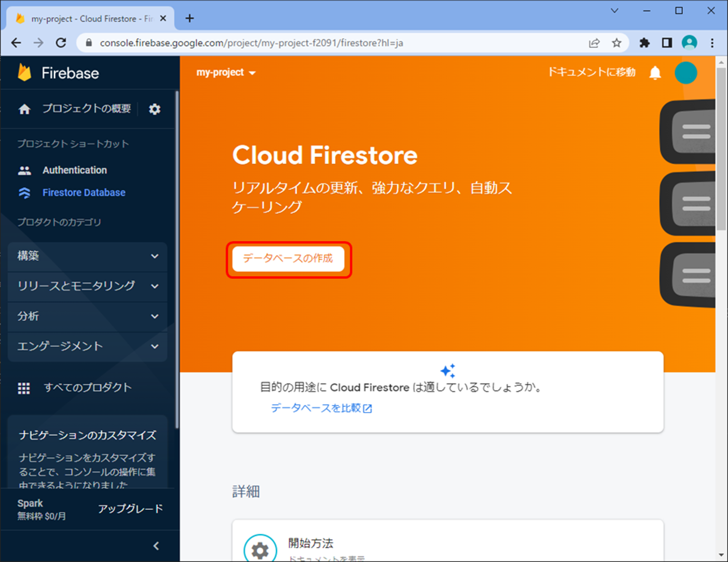Click the sidebar scrollbar thumb
728x562 pixels.
tap(177, 260)
